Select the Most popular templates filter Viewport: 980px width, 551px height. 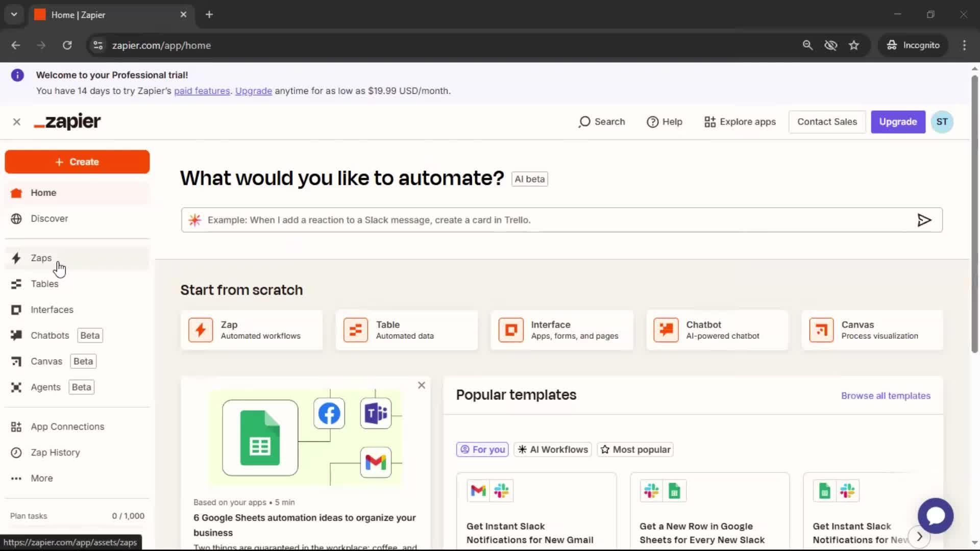[635, 449]
